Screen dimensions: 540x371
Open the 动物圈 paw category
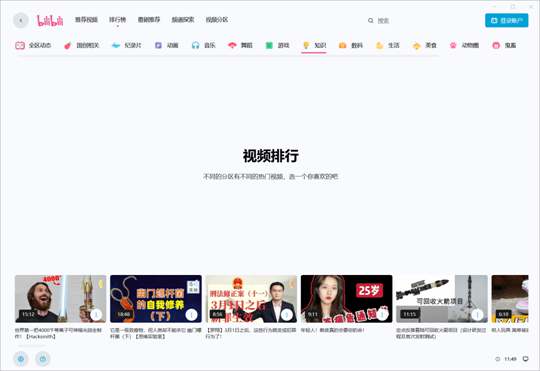(464, 45)
